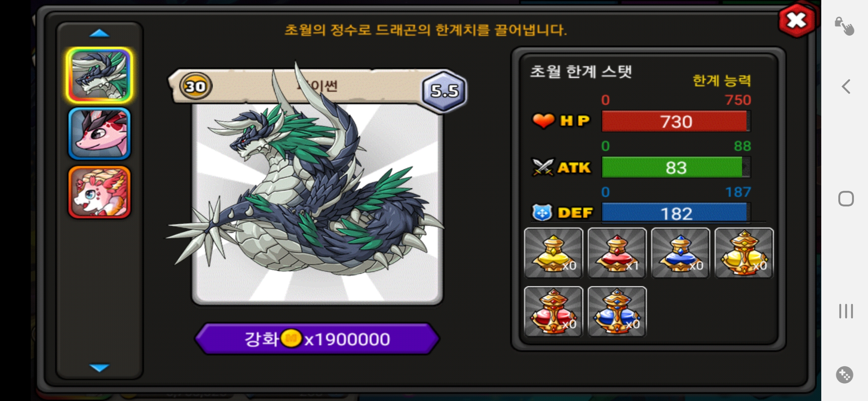
Task: Select the pink dragon thumbnail
Action: coord(99,134)
